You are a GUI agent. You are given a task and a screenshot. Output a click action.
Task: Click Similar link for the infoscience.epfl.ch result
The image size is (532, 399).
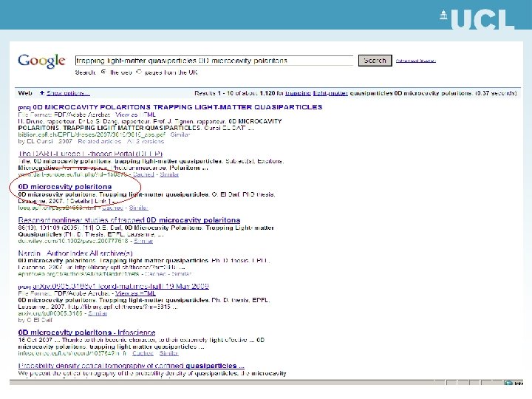click(x=169, y=353)
